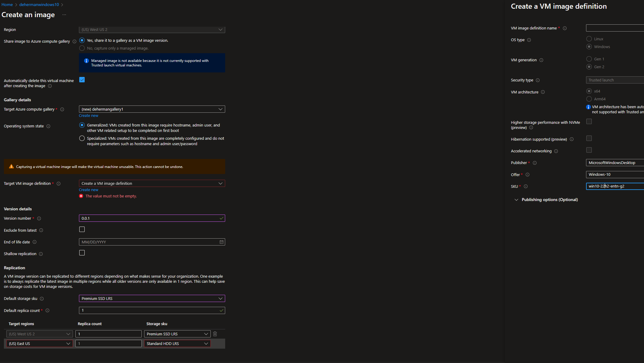This screenshot has height=363, width=644.
Task: Select the Specialized operating system state option
Action: pos(82,139)
